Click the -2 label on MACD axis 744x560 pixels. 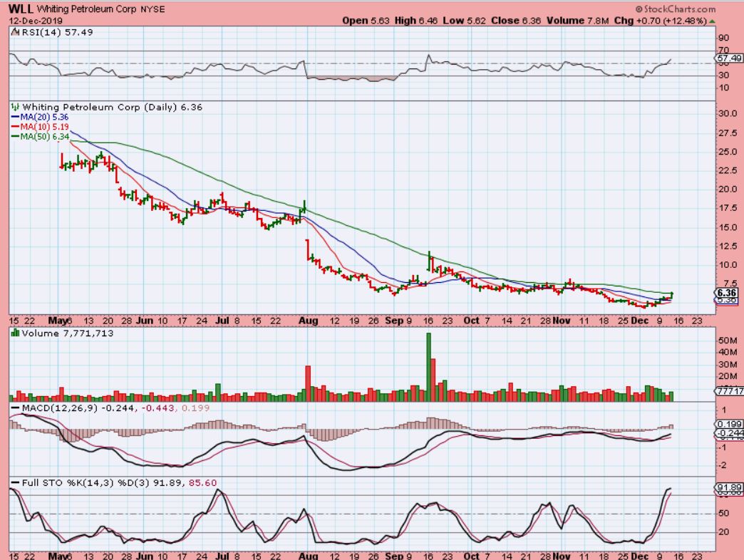[723, 465]
